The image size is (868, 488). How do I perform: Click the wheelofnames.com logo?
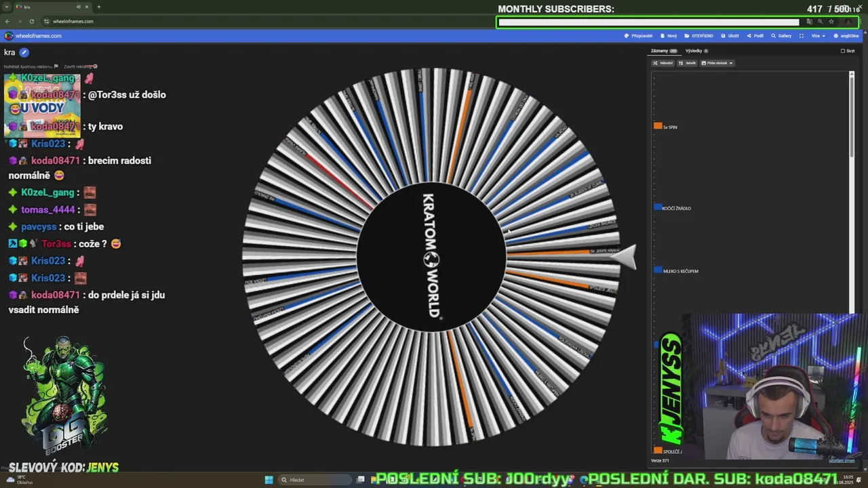pyautogui.click(x=33, y=36)
